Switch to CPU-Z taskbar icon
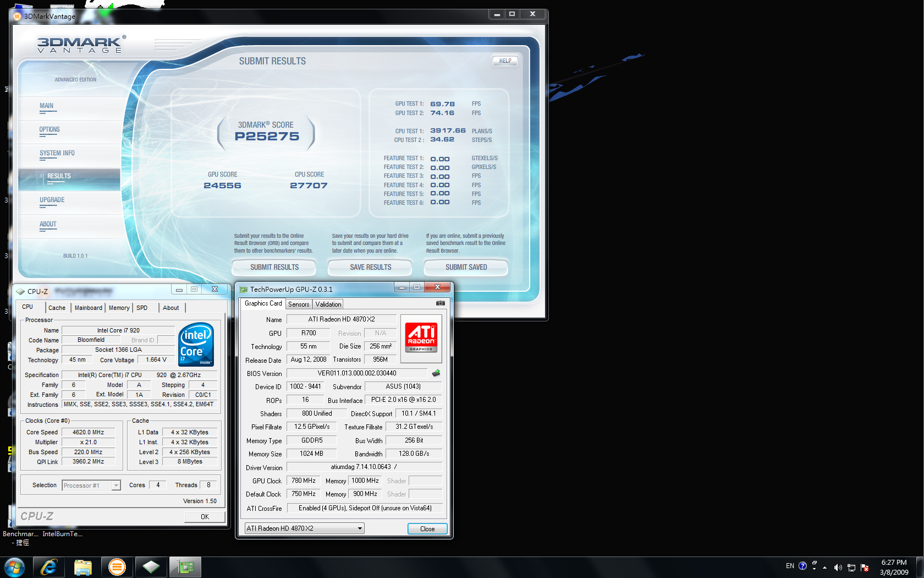This screenshot has height=578, width=924. (151, 567)
